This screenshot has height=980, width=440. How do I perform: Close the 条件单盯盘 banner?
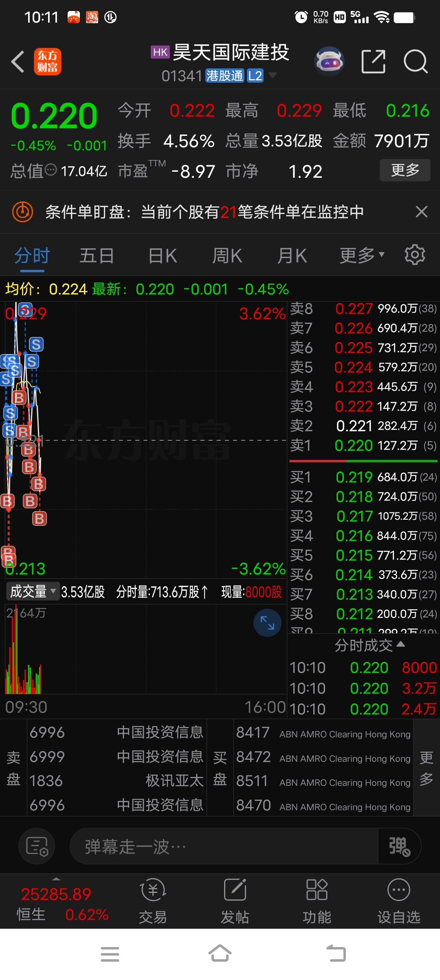421,212
